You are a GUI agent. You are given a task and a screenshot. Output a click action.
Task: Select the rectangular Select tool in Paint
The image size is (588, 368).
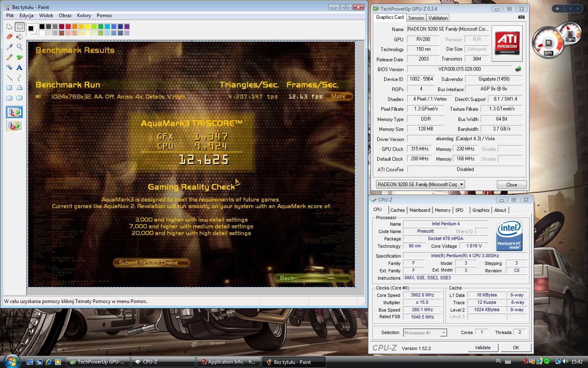[x=20, y=27]
